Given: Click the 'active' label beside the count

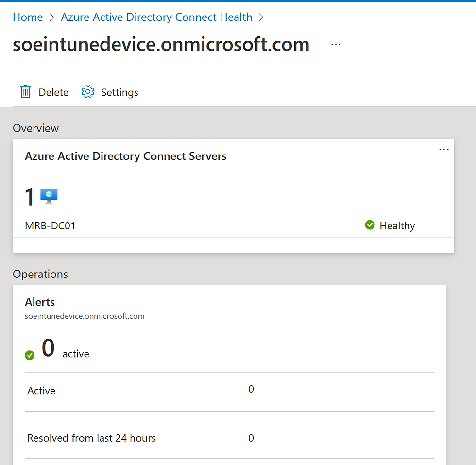Looking at the screenshot, I should tap(76, 354).
